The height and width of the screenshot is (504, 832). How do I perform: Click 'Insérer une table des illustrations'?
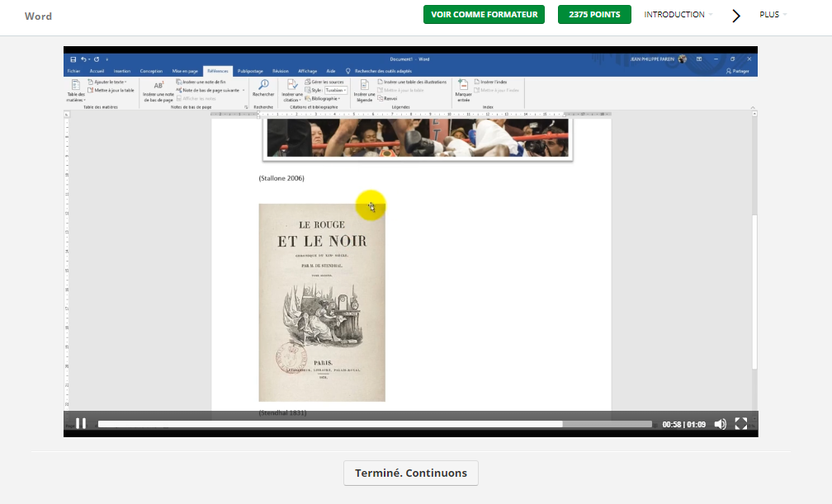coord(412,82)
